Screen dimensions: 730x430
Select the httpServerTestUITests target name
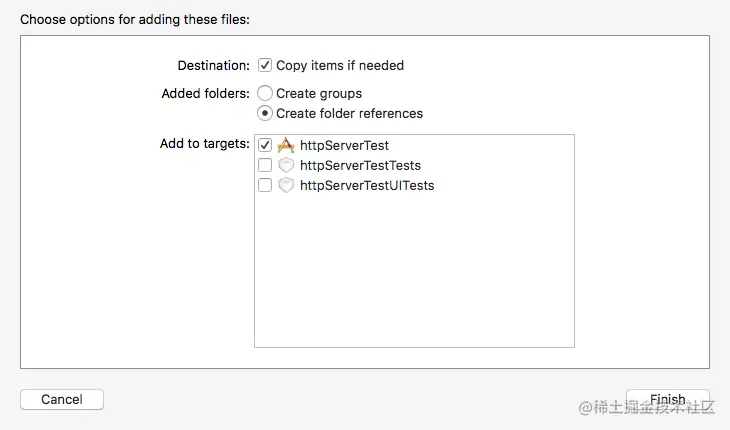click(x=367, y=185)
